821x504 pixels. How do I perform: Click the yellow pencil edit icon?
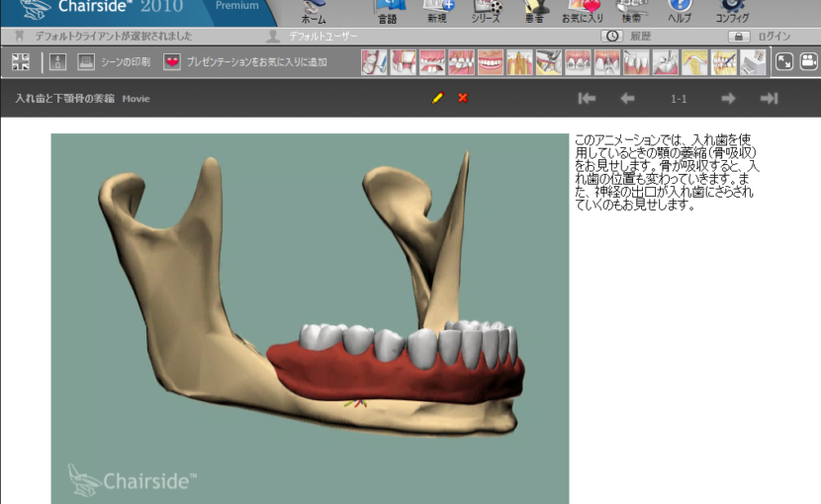coord(437,98)
